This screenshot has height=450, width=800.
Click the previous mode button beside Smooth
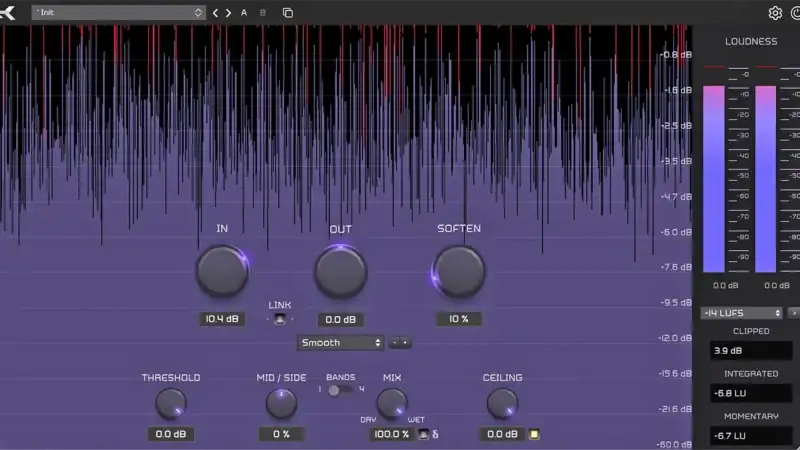click(x=394, y=343)
